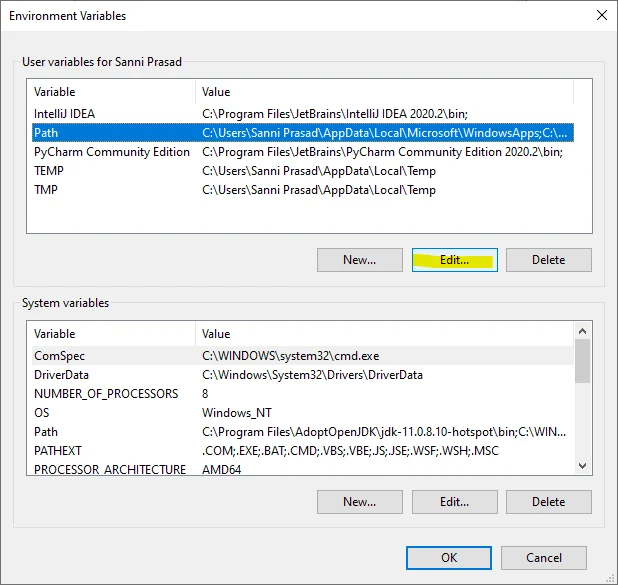Viewport: 618px width, 585px height.
Task: Click Variable column header in system list
Action: [x=114, y=334]
